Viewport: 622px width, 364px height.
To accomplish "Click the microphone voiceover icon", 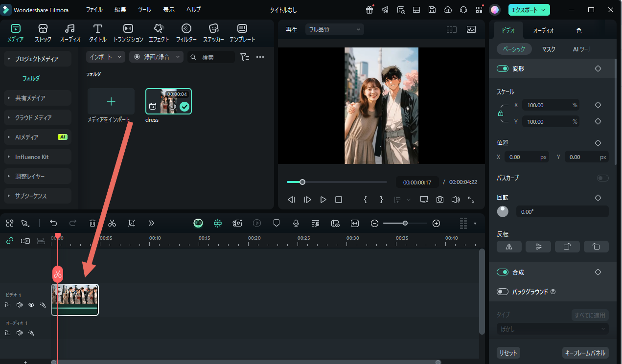I will point(296,223).
